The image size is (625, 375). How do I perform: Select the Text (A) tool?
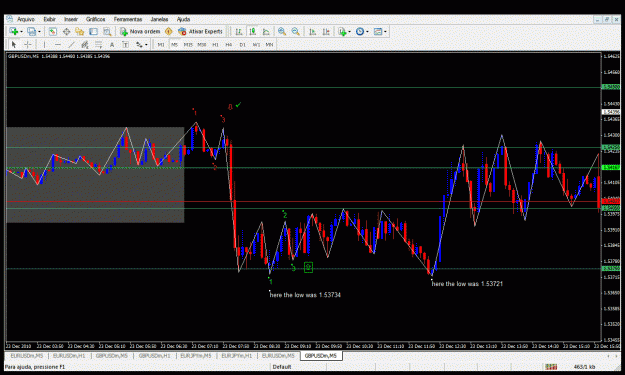pyautogui.click(x=112, y=45)
